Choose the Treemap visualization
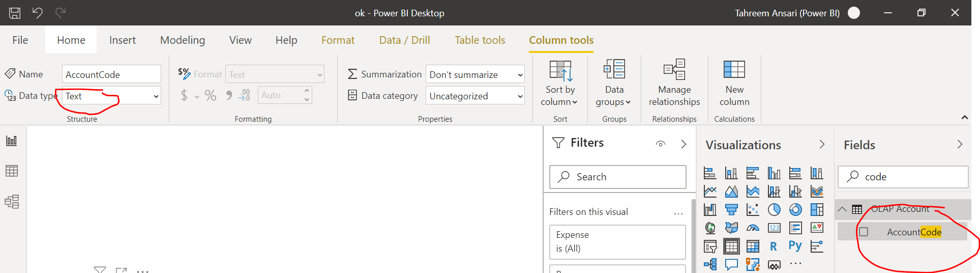 817,210
